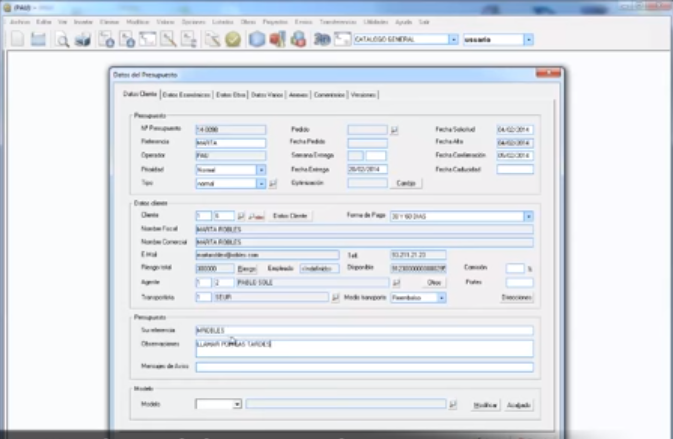Click the new blank document toolbar icon
This screenshot has width=673, height=439.
(17, 40)
